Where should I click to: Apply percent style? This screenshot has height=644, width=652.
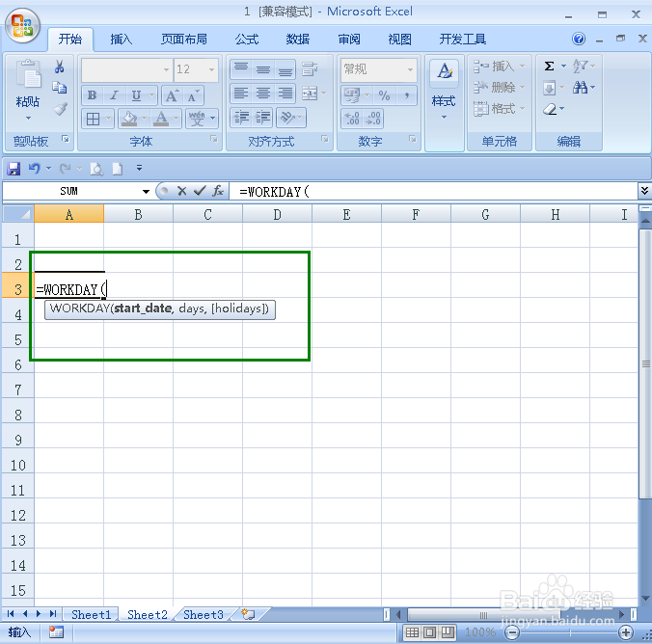(x=384, y=95)
